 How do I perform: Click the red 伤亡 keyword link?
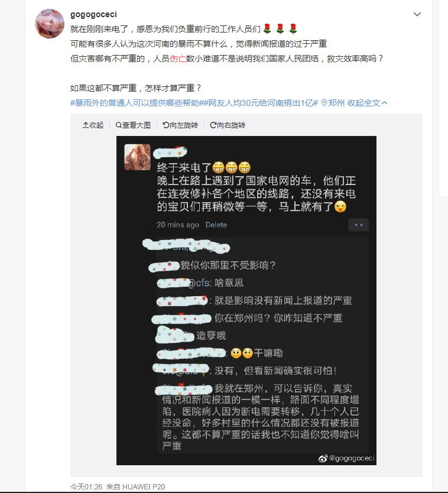[178, 59]
